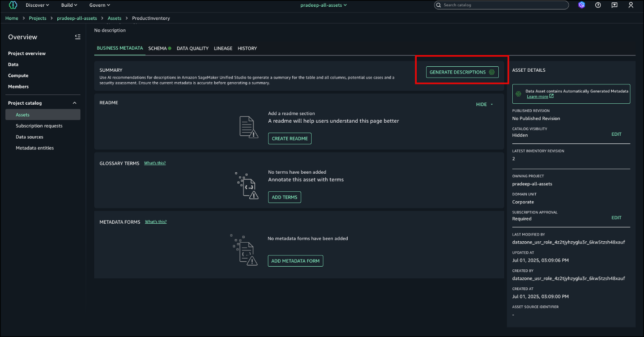Image resolution: width=644 pixels, height=337 pixels.
Task: Open the Build menu
Action: 69,5
